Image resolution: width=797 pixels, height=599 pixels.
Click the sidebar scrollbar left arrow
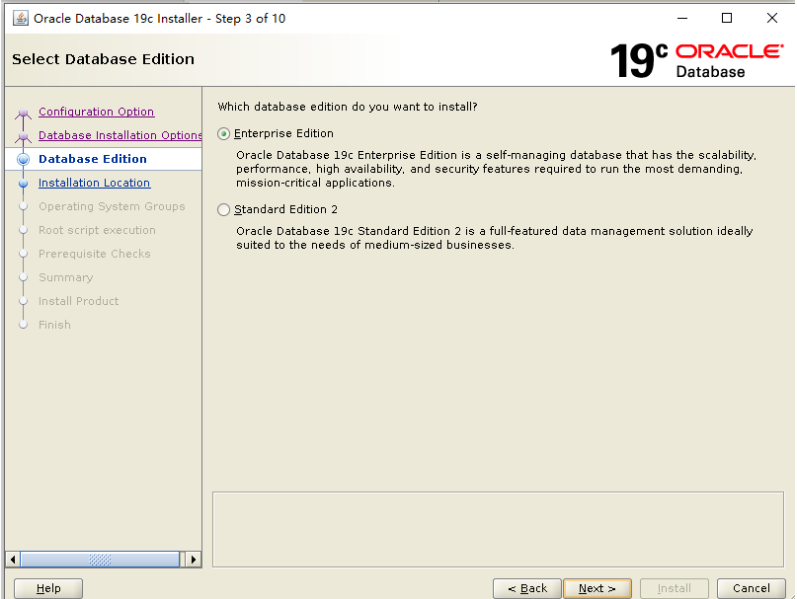tap(13, 560)
